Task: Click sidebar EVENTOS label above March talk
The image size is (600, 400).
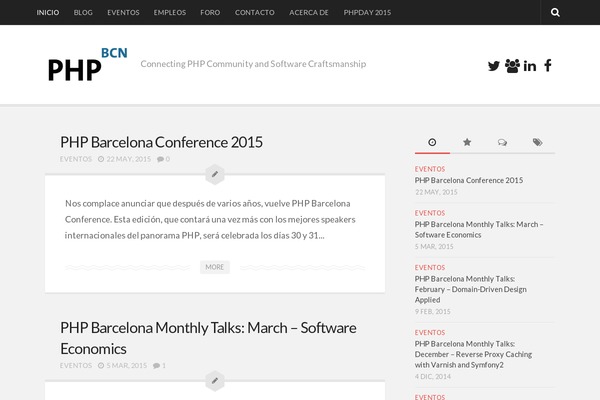Action: [x=430, y=213]
